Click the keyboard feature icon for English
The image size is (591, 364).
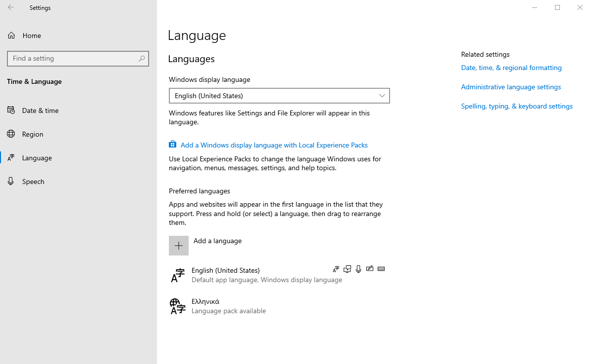tap(381, 269)
